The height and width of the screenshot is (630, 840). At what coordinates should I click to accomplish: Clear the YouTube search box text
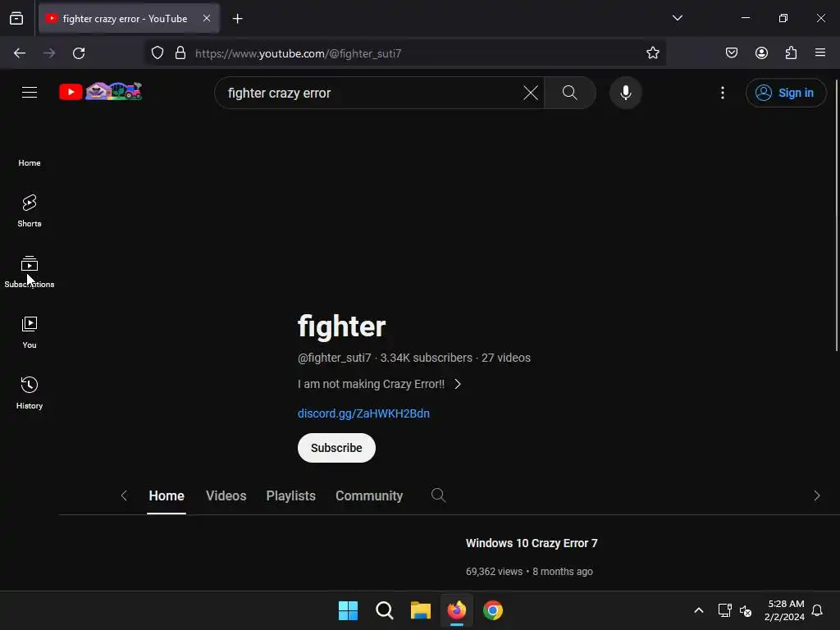531,93
